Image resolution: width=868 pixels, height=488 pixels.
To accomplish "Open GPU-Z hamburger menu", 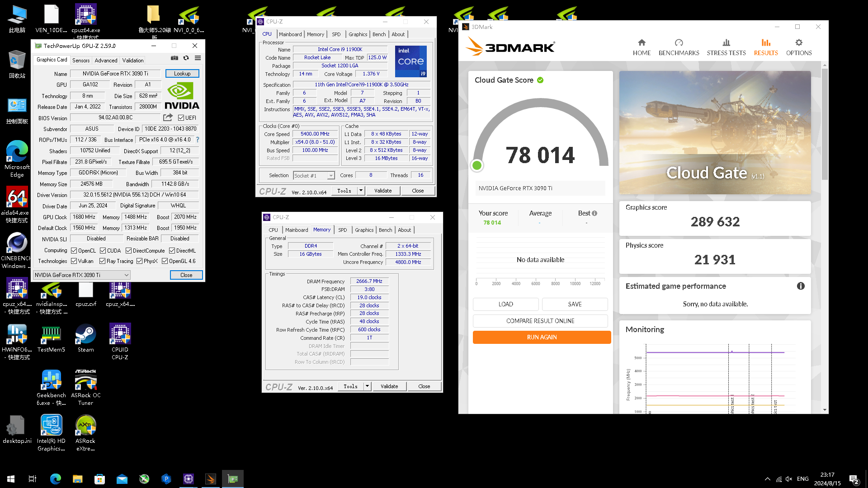I will coord(198,58).
